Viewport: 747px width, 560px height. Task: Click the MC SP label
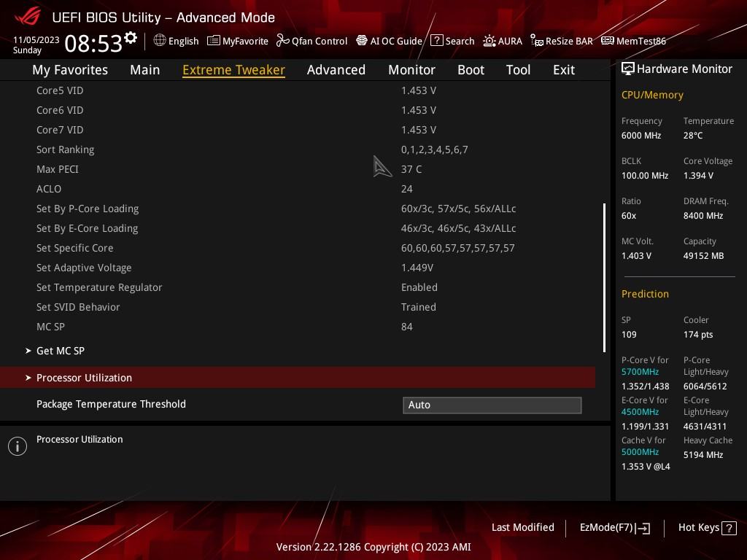tap(50, 327)
